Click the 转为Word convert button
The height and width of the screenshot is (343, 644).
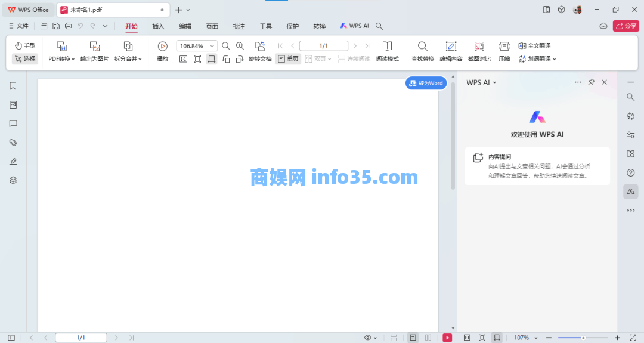click(x=426, y=83)
